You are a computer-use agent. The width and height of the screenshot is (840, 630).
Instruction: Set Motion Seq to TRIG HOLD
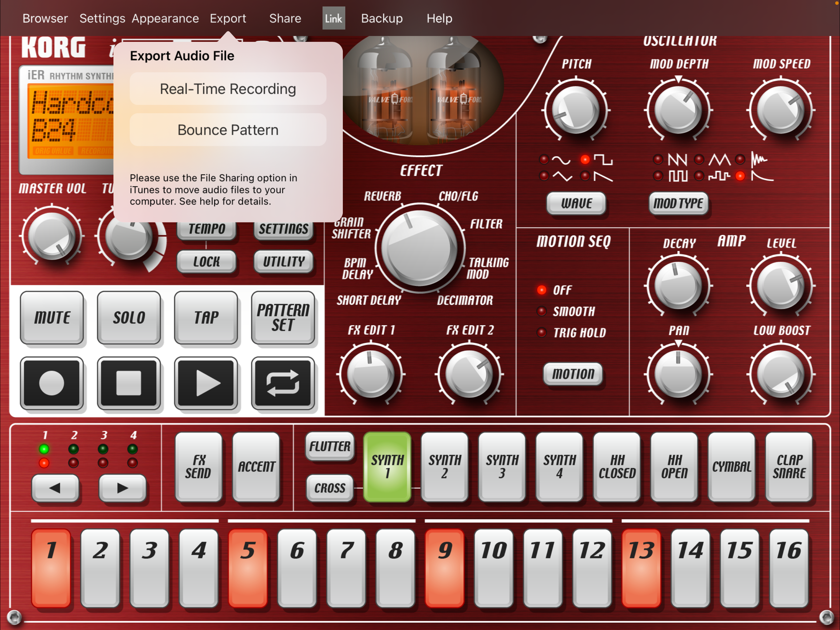click(x=542, y=333)
